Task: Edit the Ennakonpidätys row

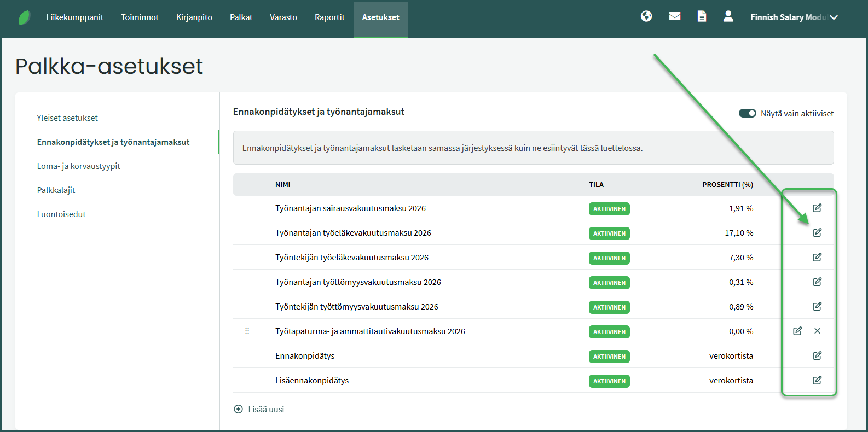Action: (x=817, y=355)
